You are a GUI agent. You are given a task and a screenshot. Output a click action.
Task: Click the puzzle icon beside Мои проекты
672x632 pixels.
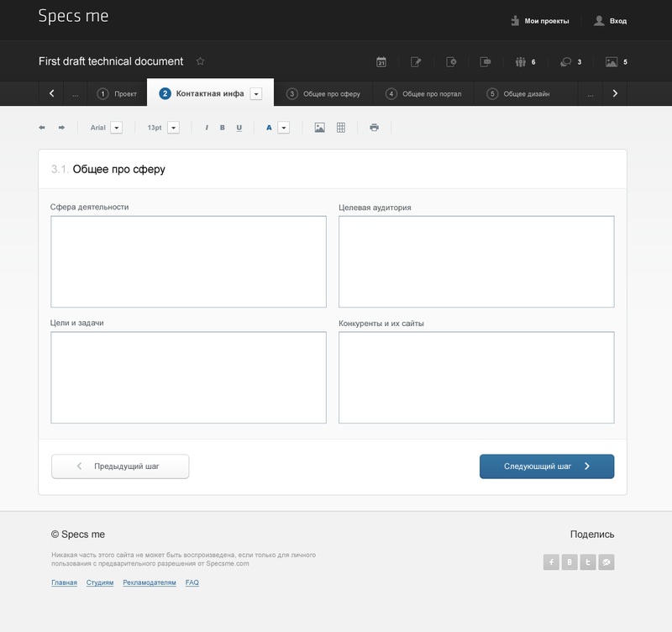click(x=515, y=20)
